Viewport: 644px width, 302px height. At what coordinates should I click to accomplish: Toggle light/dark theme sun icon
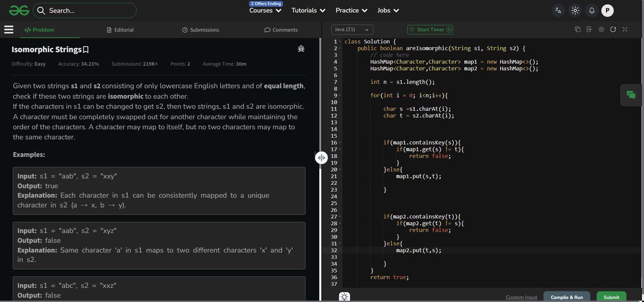(x=575, y=10)
